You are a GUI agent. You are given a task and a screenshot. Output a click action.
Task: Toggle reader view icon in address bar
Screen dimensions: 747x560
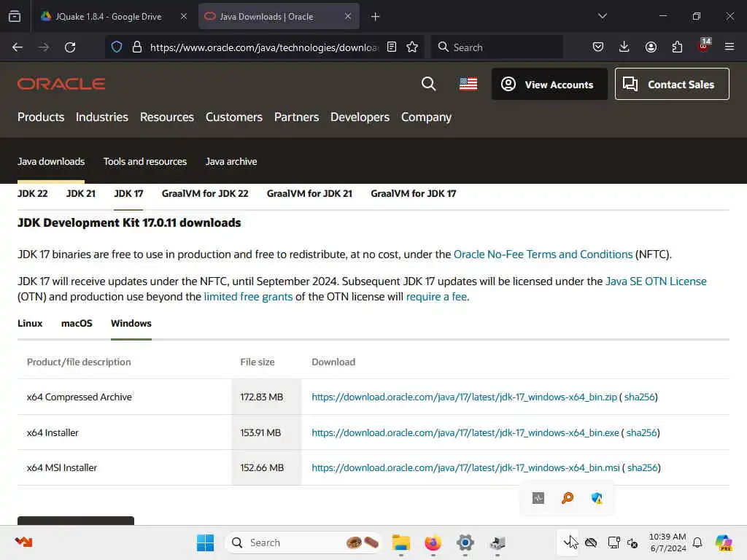(392, 47)
